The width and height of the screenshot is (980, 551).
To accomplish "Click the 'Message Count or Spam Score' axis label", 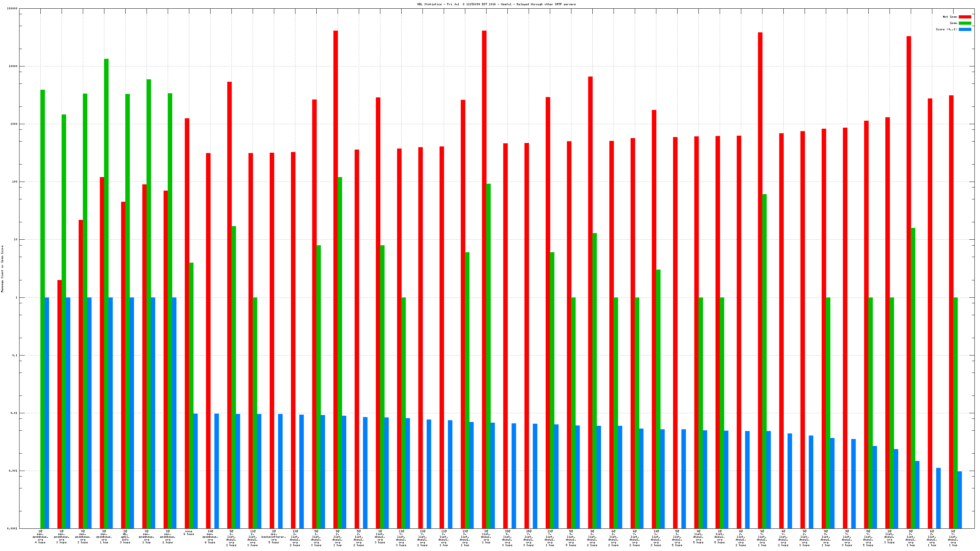I will [x=2, y=269].
